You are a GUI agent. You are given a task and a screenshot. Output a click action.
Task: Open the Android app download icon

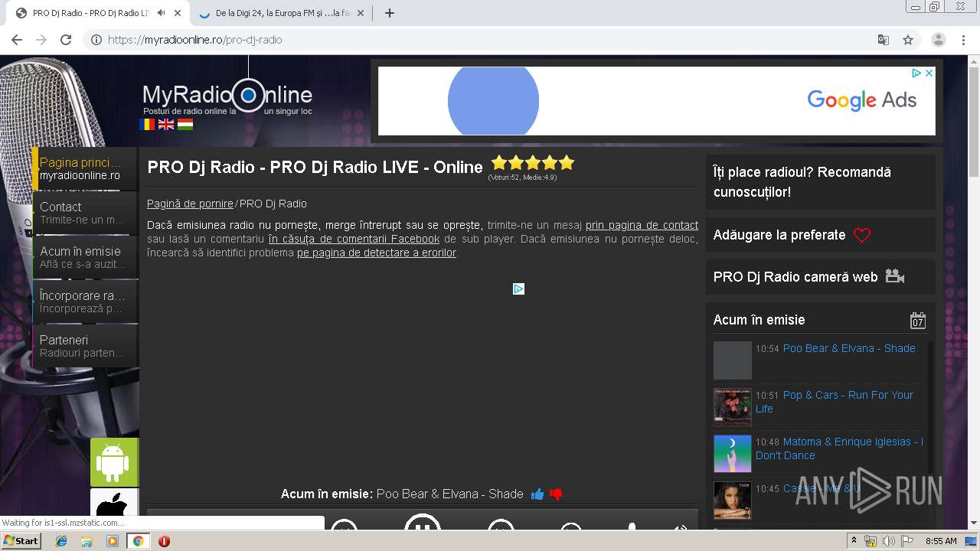pos(114,462)
